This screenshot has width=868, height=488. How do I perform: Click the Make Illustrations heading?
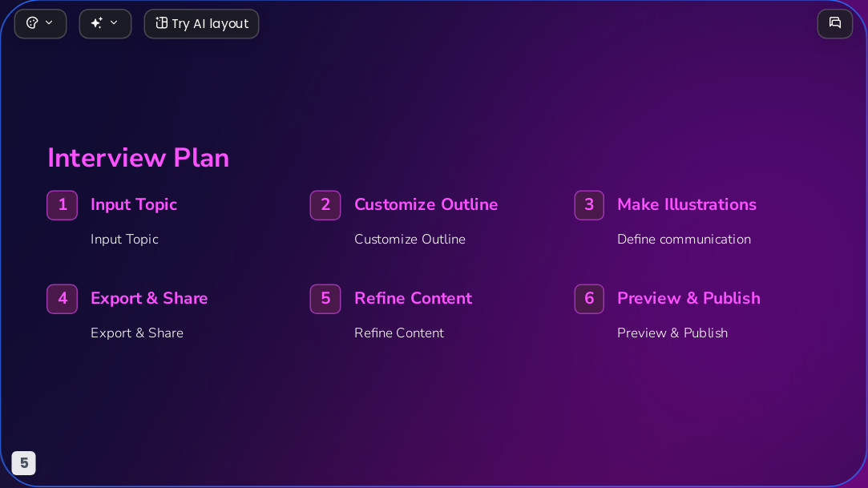[687, 204]
